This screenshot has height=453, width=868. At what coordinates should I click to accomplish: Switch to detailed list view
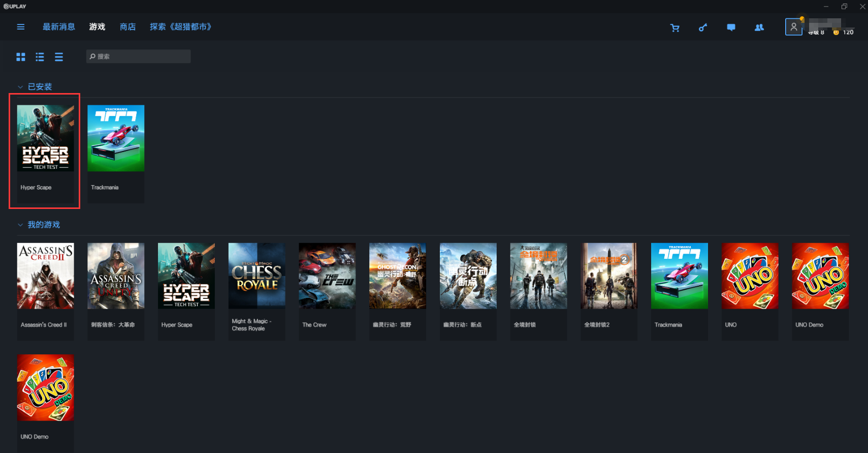point(40,57)
